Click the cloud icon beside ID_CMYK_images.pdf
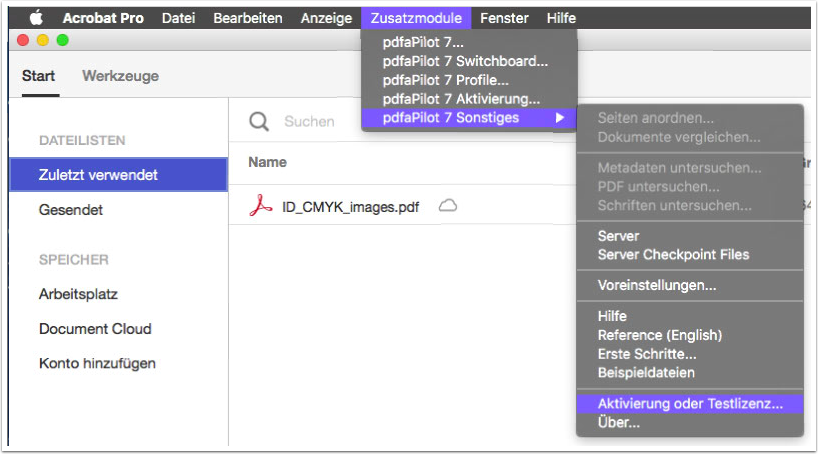 pyautogui.click(x=448, y=206)
